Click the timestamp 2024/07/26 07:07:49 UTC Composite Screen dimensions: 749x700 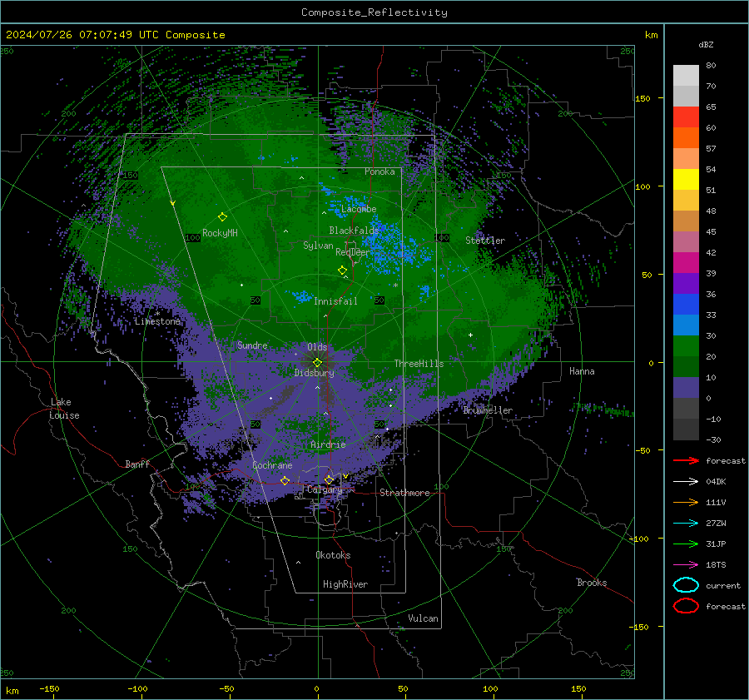point(115,35)
